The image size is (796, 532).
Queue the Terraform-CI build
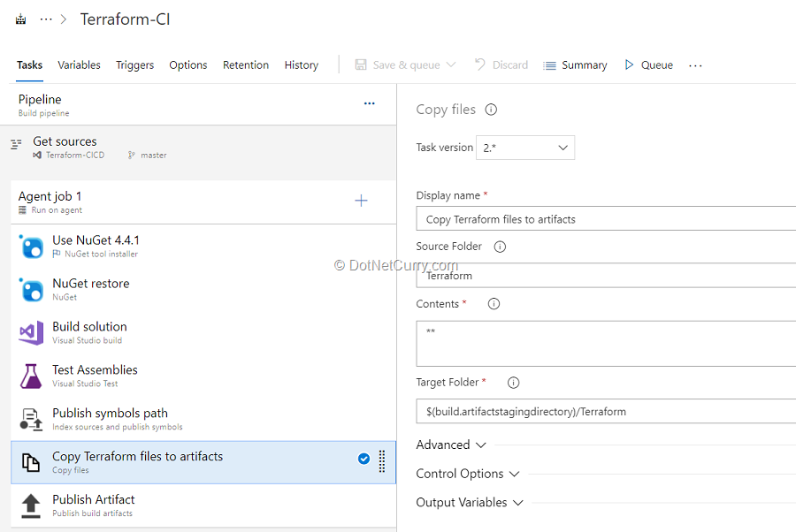648,65
